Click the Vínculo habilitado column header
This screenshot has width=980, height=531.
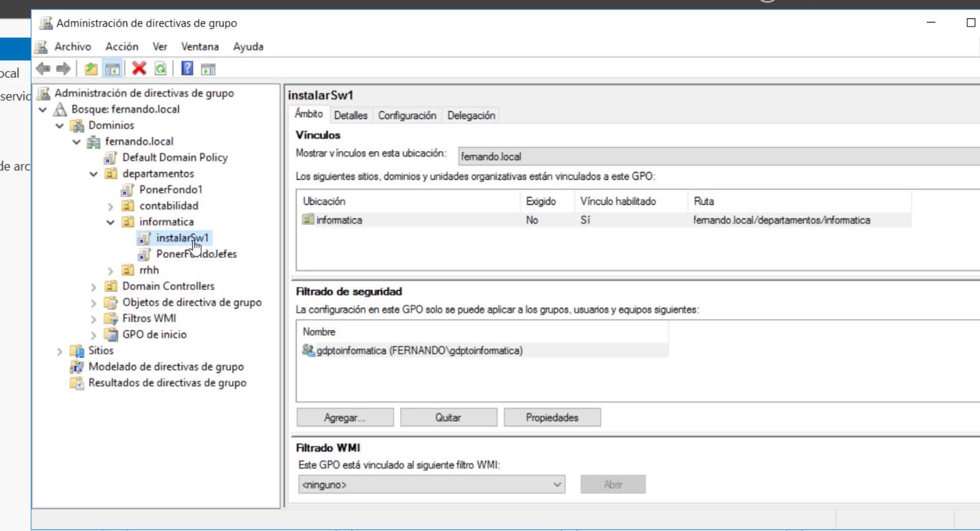631,201
